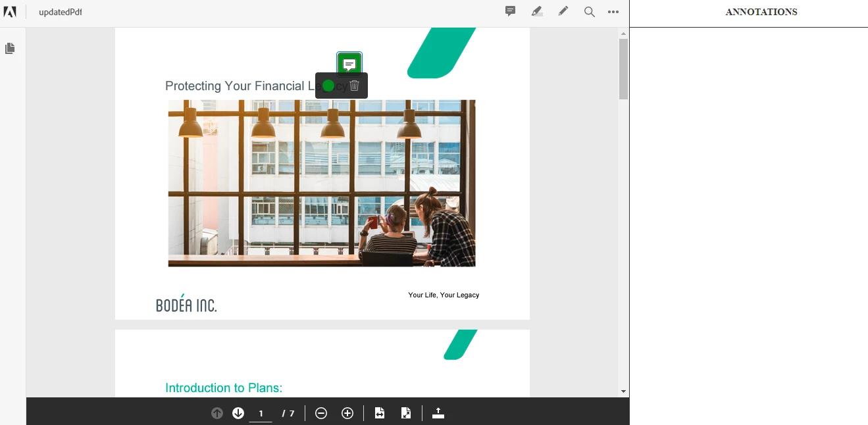This screenshot has height=425, width=868.
Task: Select the pencil drawing tool
Action: click(x=563, y=11)
